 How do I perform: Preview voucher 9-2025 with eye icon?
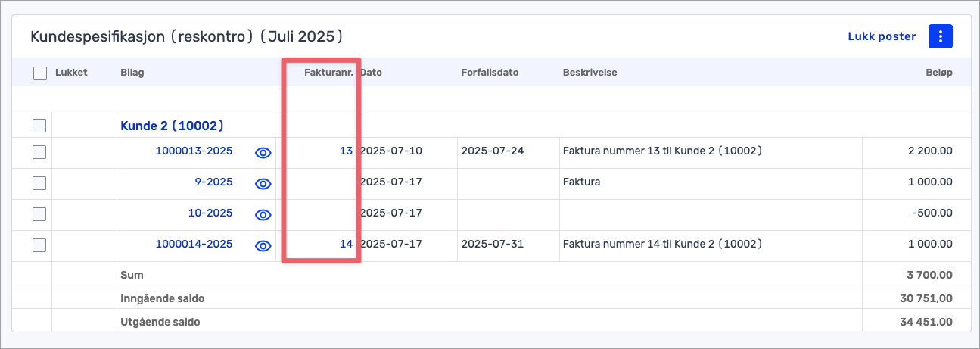[263, 182]
